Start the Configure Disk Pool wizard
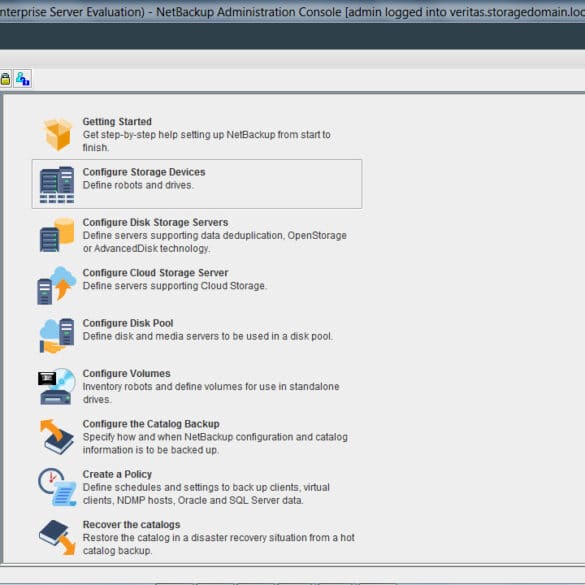 tap(128, 323)
